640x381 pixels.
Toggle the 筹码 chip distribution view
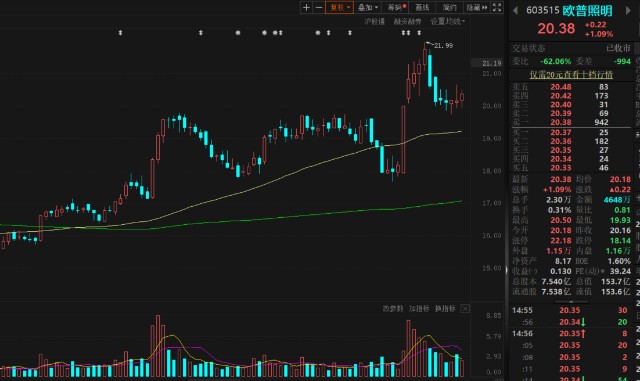pyautogui.click(x=396, y=7)
